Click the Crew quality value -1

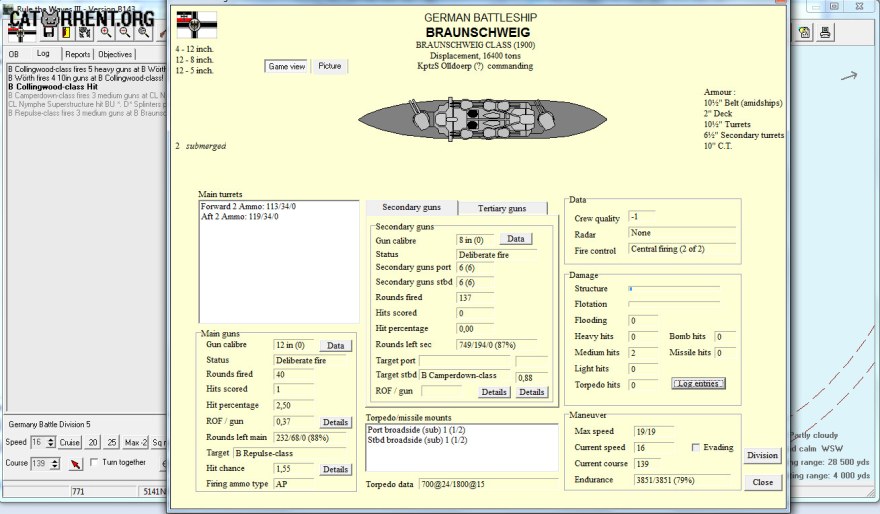[641, 217]
